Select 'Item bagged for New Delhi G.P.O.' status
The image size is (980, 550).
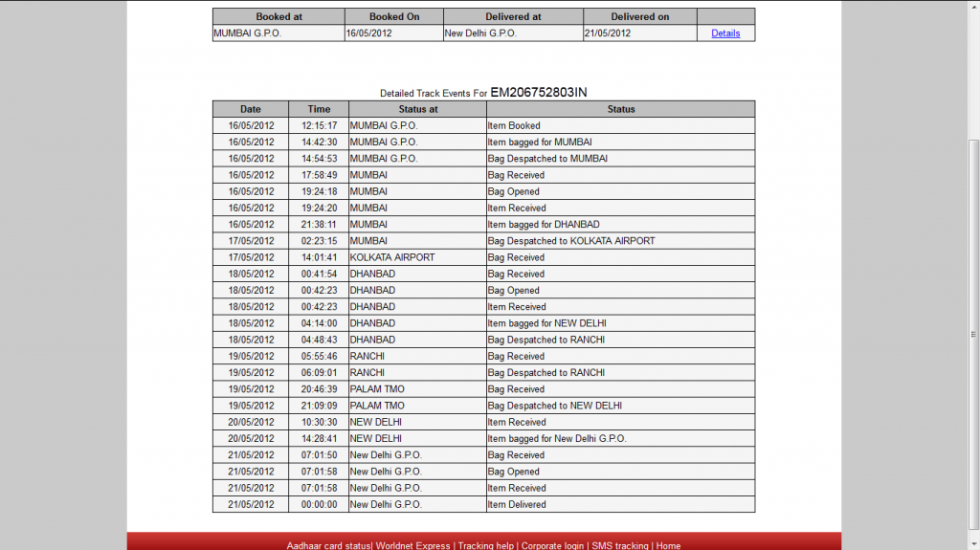[x=620, y=439]
